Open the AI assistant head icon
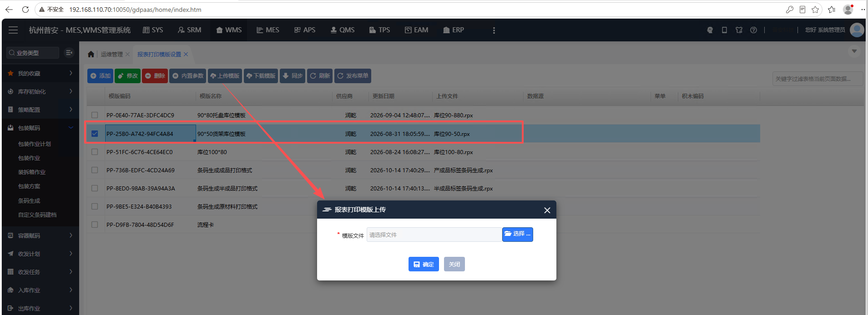 [710, 30]
